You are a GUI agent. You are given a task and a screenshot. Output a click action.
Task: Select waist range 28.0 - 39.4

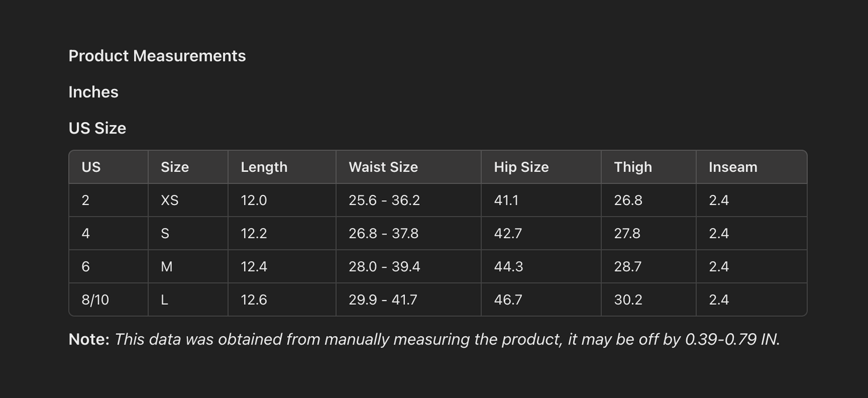(x=384, y=266)
